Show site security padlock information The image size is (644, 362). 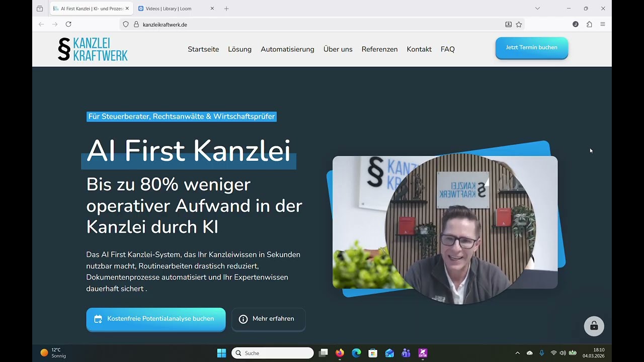136,24
